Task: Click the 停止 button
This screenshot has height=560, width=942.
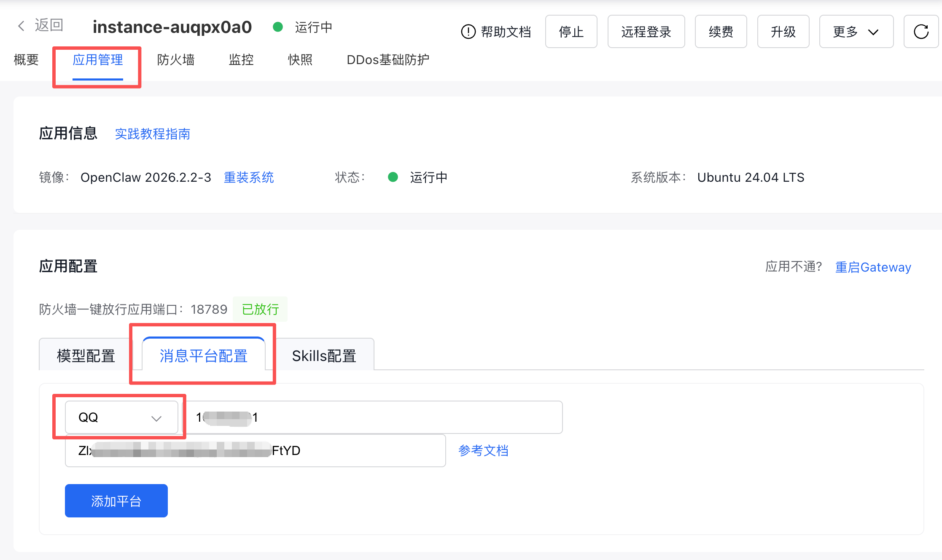Action: [x=571, y=32]
